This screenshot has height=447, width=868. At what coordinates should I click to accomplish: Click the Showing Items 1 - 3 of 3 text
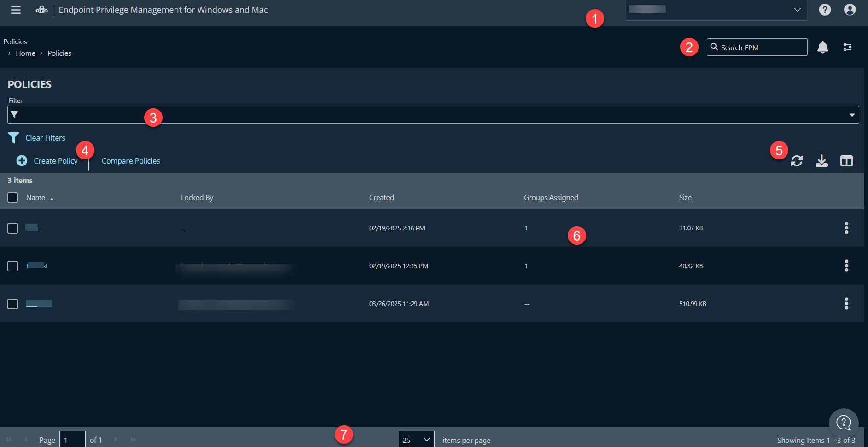coord(816,440)
